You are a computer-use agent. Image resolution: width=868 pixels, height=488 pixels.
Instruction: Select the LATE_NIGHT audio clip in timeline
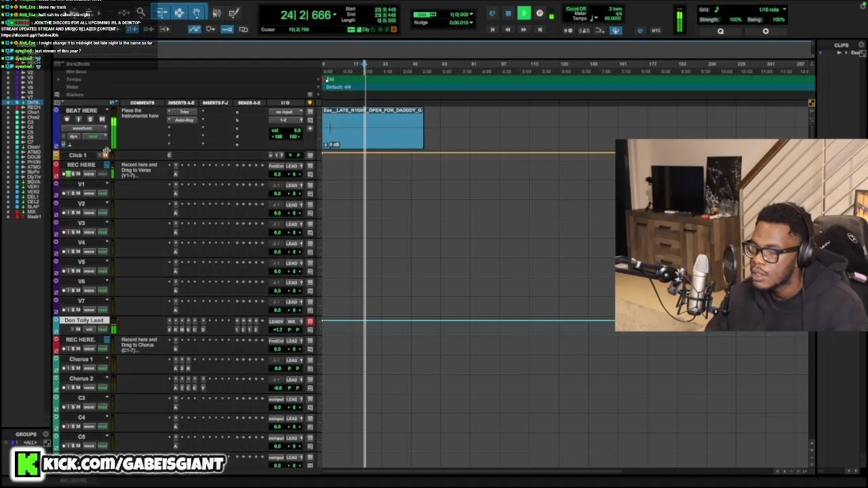[373, 127]
